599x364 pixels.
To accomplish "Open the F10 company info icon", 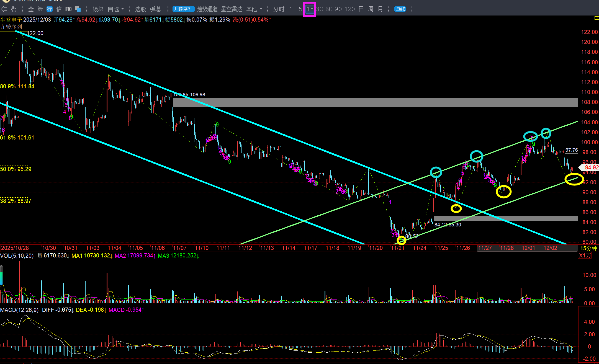I will [x=68, y=9].
